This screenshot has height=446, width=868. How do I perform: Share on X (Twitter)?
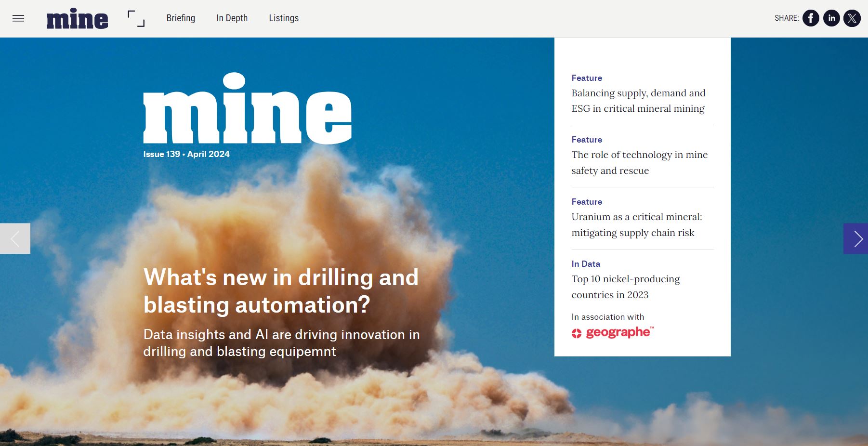[852, 18]
